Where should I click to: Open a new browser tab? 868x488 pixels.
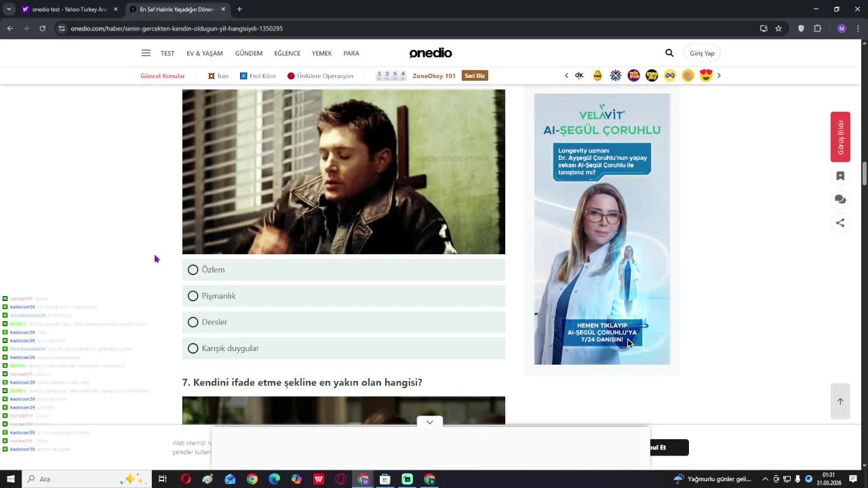pos(239,9)
